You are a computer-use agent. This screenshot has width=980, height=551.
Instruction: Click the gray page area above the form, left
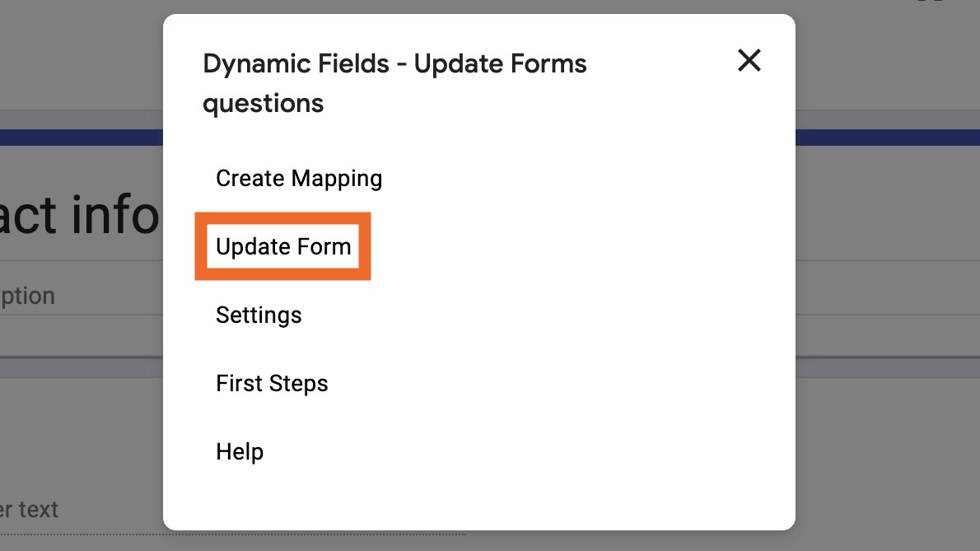click(x=81, y=58)
